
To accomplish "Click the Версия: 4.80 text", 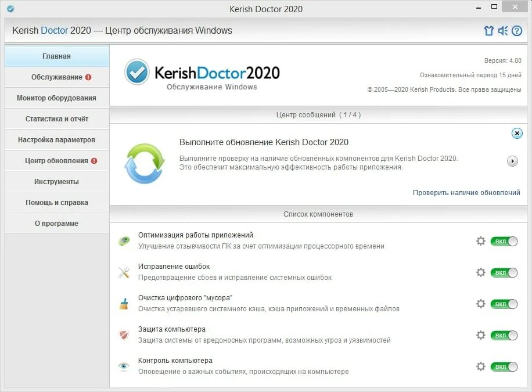I will (x=503, y=60).
